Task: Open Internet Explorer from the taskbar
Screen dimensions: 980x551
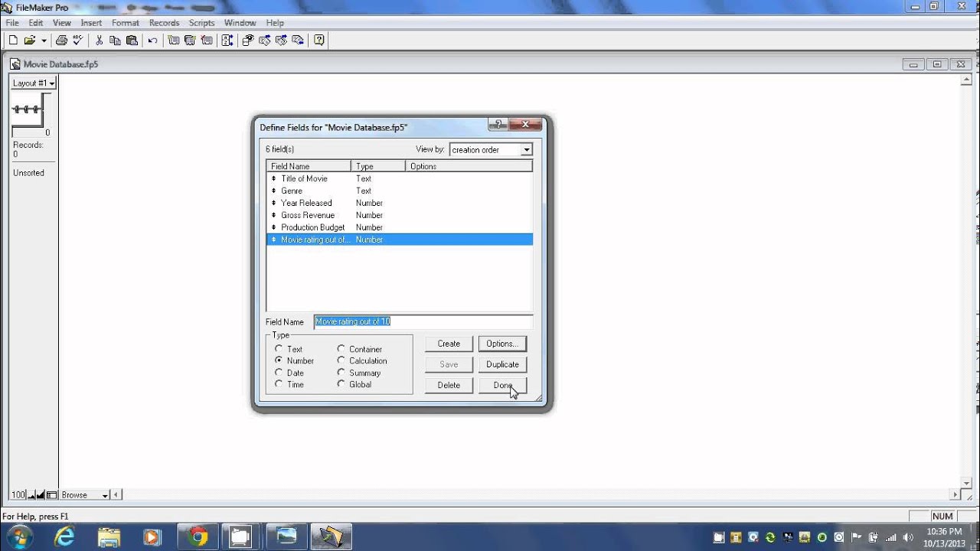Action: pos(65,537)
